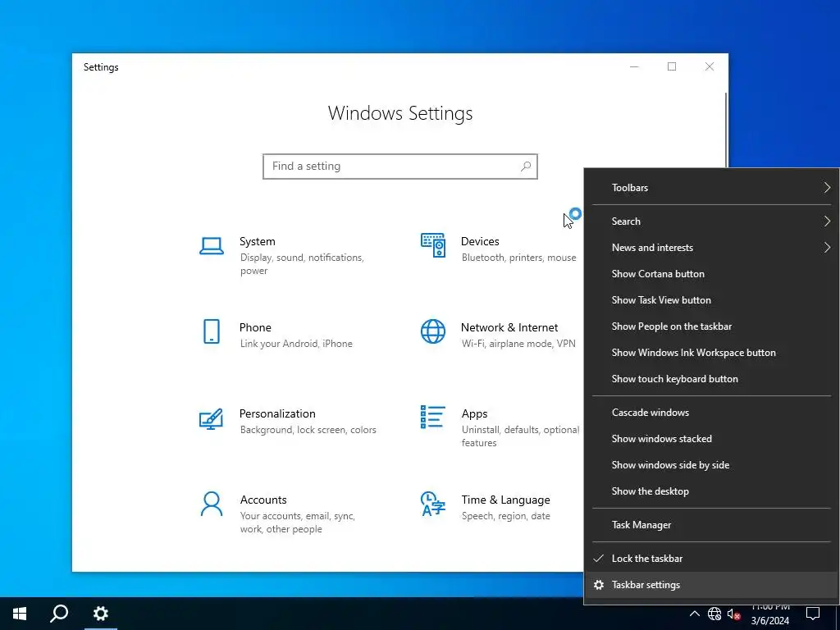Open the Accounts person icon
The width and height of the screenshot is (840, 630).
tap(212, 504)
